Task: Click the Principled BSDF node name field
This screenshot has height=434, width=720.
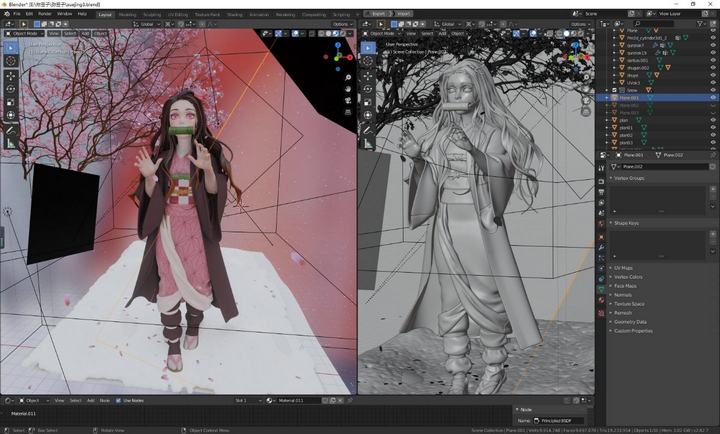Action: tap(559, 421)
